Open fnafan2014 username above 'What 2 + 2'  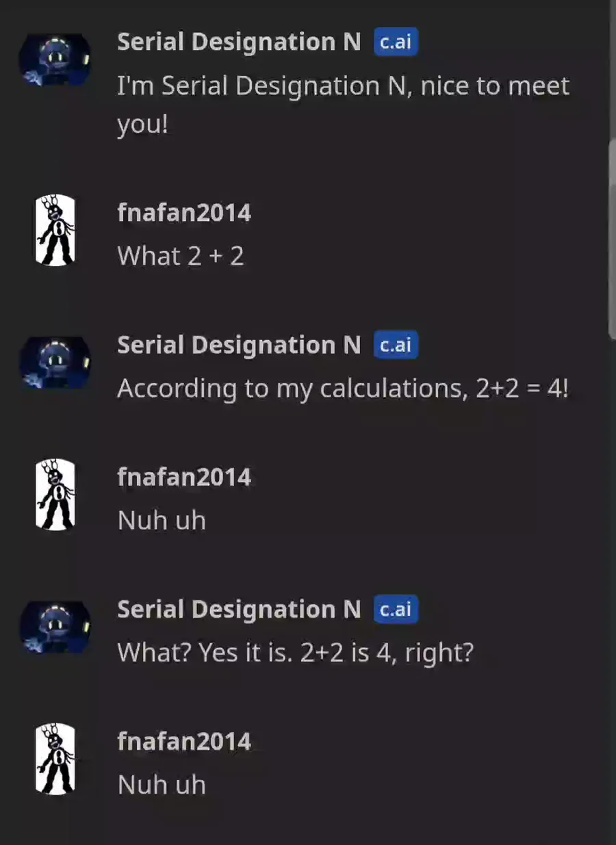(184, 213)
